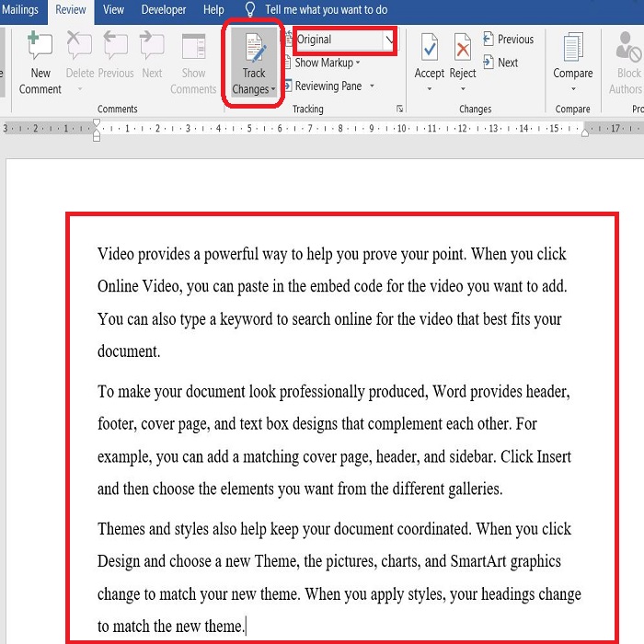Expand the Show Markup menu
Screen dimensions: 644x644
pos(328,63)
